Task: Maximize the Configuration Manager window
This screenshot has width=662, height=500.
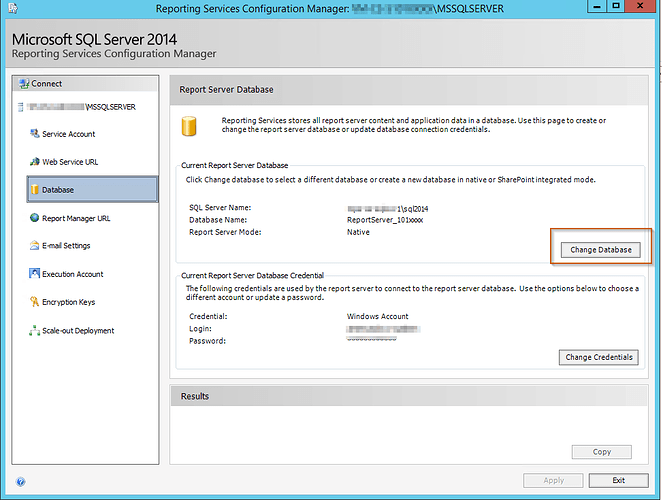Action: point(616,6)
